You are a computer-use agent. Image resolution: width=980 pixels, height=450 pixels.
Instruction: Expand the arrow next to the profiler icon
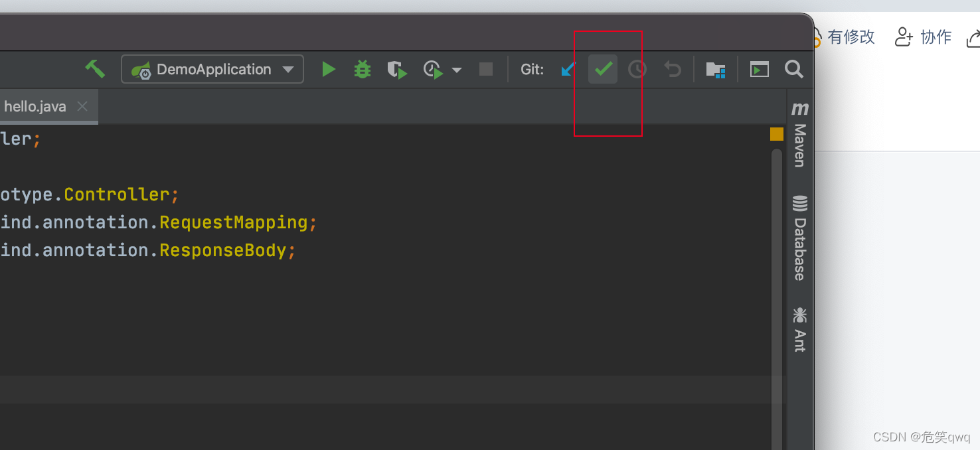coord(457,70)
